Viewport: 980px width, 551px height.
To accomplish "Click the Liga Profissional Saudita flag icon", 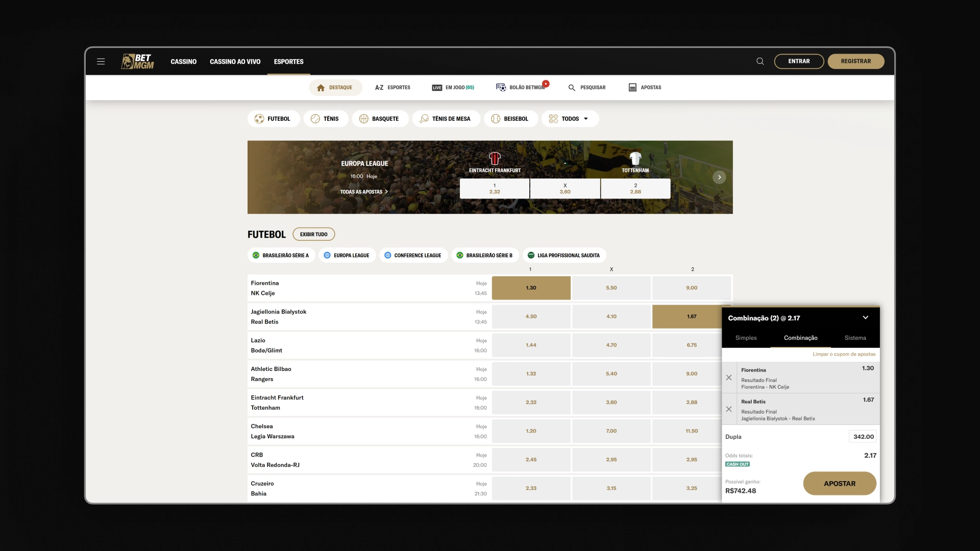I will point(531,255).
